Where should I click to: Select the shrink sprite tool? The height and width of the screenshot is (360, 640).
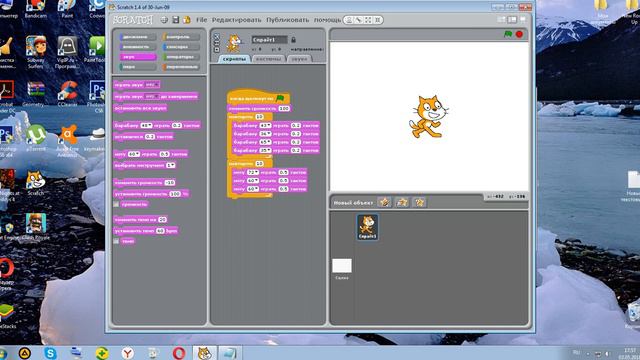coord(378,20)
